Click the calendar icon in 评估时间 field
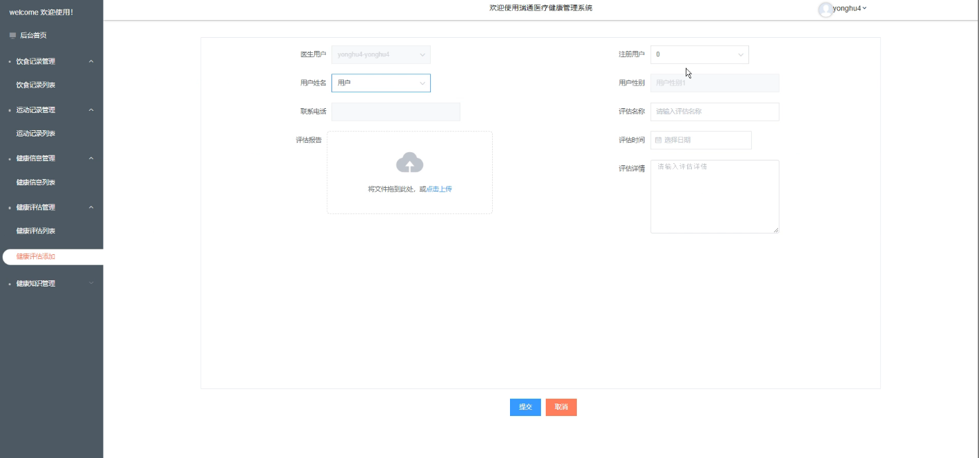This screenshot has height=458, width=980. pyautogui.click(x=658, y=140)
